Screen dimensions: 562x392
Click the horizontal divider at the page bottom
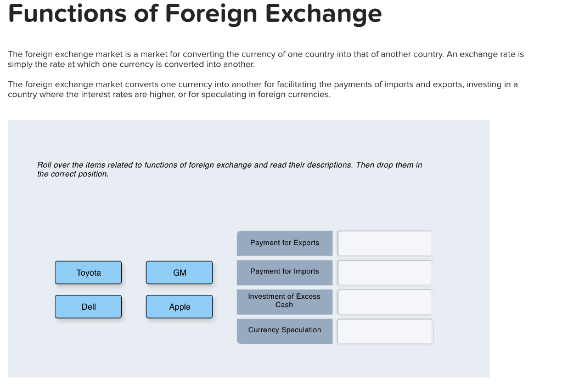point(281,389)
